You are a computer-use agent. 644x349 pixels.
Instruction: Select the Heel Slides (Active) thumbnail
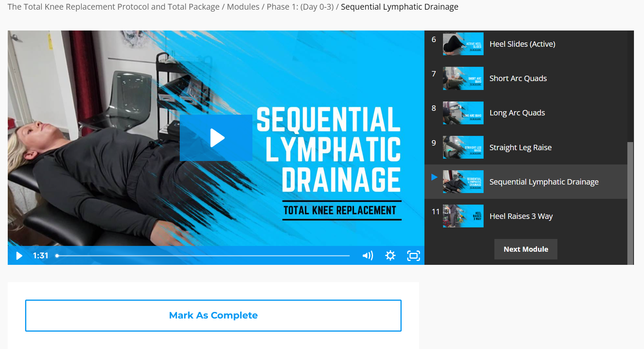point(463,44)
